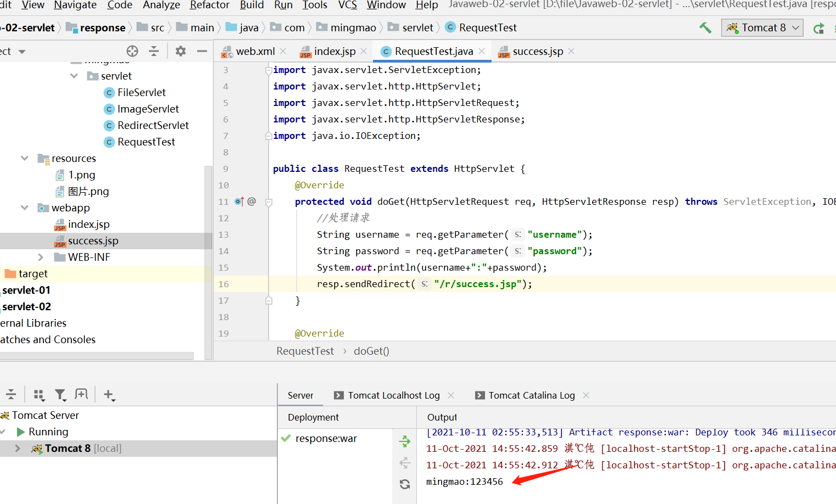Click the doGet() breadcrumb
836x504 pixels.
point(371,351)
